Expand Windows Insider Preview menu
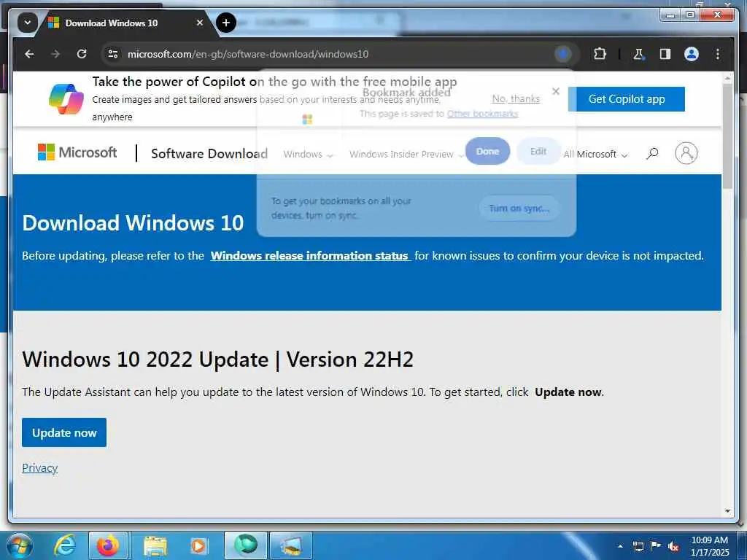Viewport: 747px width, 560px height. 406,155
